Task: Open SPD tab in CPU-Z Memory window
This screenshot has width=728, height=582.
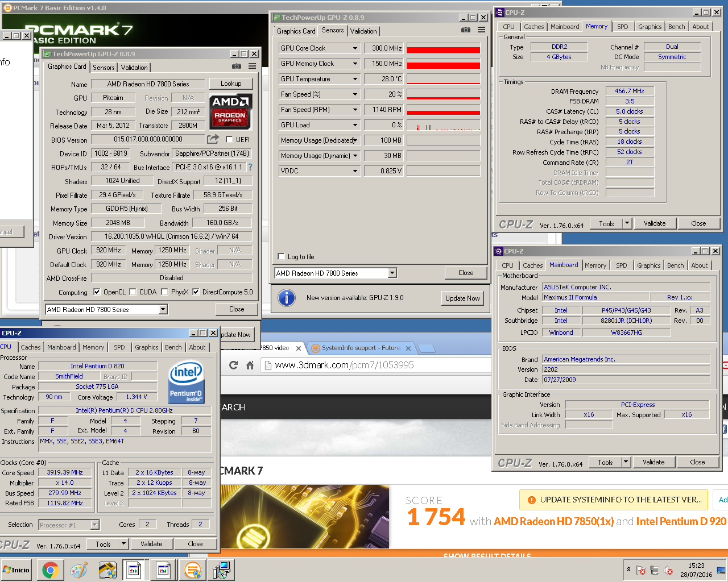Action: tap(623, 27)
